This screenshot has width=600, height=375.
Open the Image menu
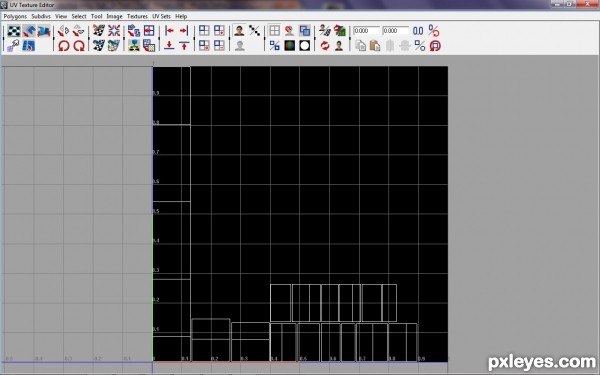(114, 16)
